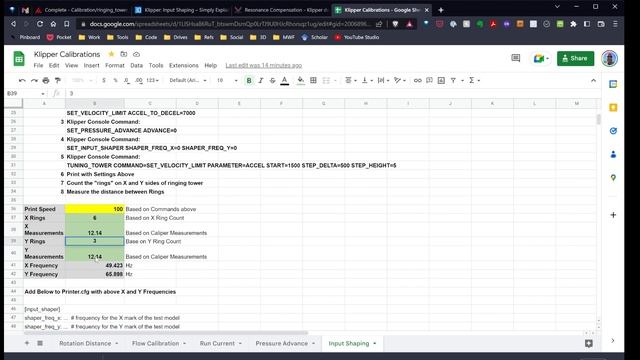Collapse the toolbar with the up chevron
This screenshot has width=640, height=360.
[593, 80]
